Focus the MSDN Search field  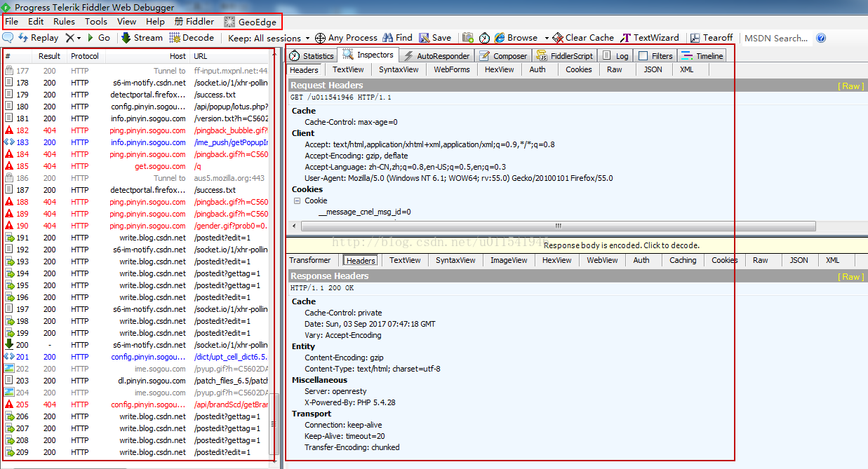776,38
